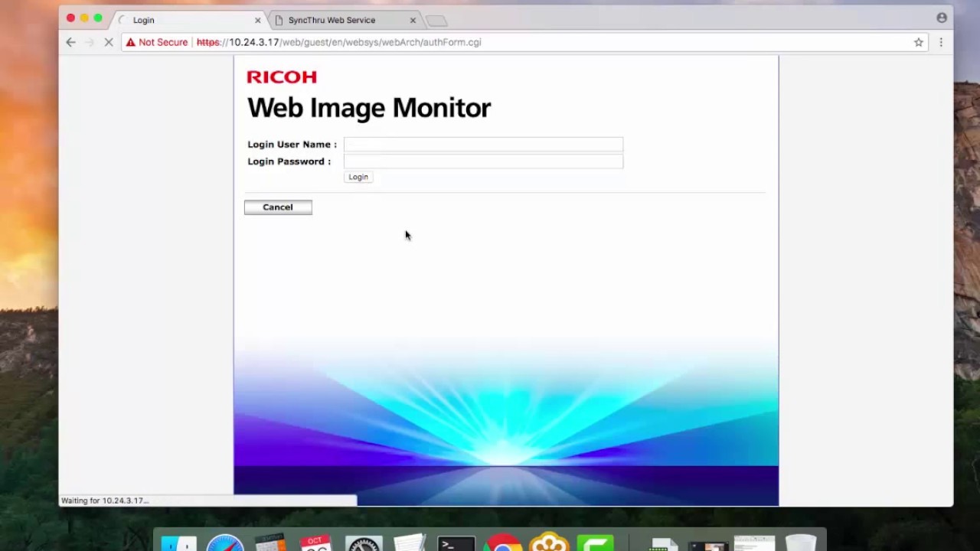The image size is (980, 551).
Task: Focus the Login Password field
Action: [483, 161]
